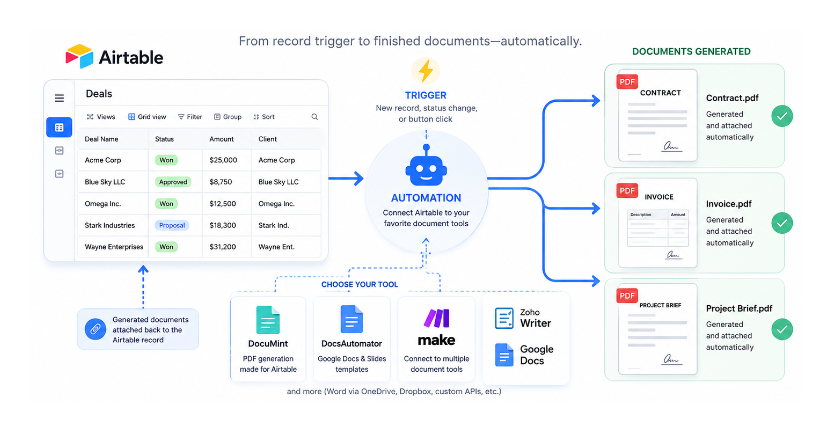Click the DOCUMENTS GENERATED heading
The width and height of the screenshot is (832, 431).
pos(691,51)
